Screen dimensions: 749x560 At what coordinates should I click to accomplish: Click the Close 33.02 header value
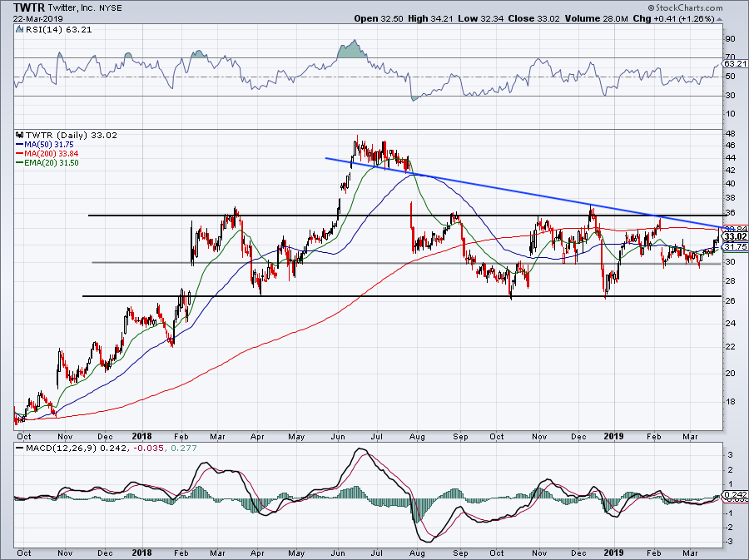pyautogui.click(x=534, y=18)
